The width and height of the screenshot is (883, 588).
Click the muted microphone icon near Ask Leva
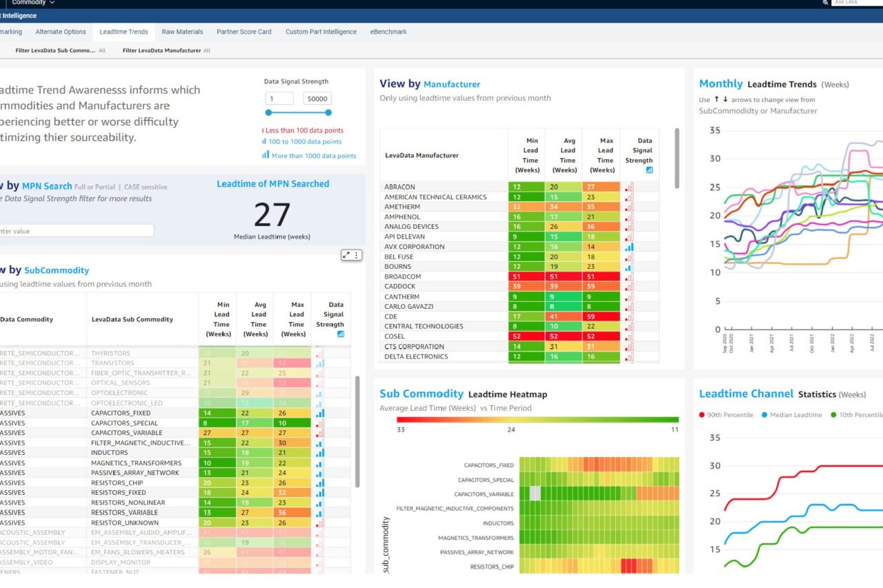pos(826,3)
